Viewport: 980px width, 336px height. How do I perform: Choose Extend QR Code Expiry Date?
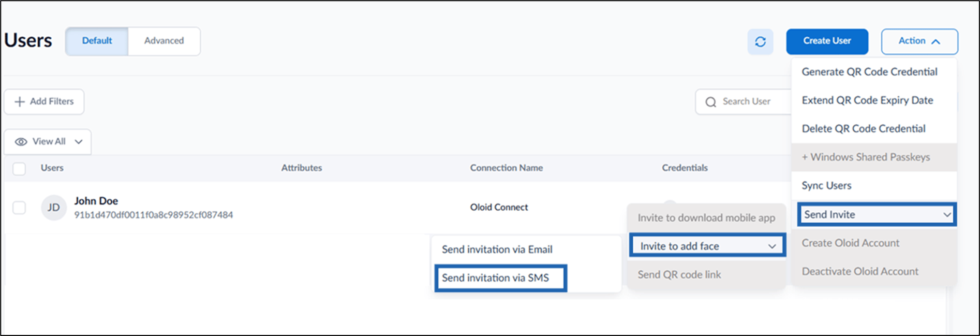coord(874,100)
